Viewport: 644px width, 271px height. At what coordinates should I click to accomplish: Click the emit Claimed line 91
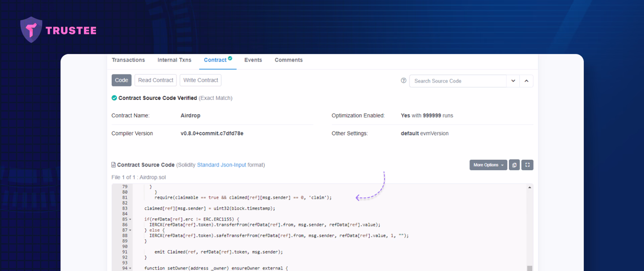click(218, 252)
